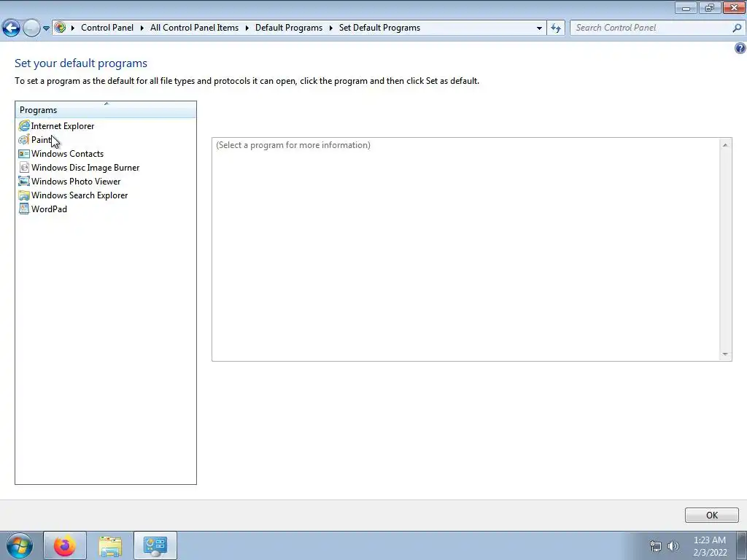Screen dimensions: 747x560
Task: Click the taskbar clock showing 1:23 AM
Action: point(709,545)
